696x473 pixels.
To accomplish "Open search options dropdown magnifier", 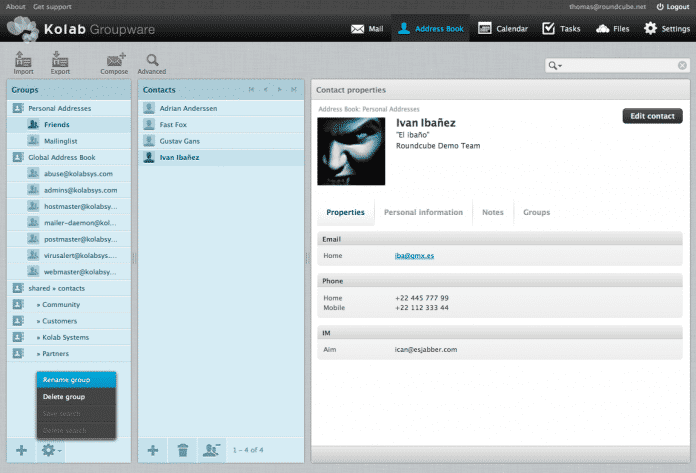I will coord(555,65).
